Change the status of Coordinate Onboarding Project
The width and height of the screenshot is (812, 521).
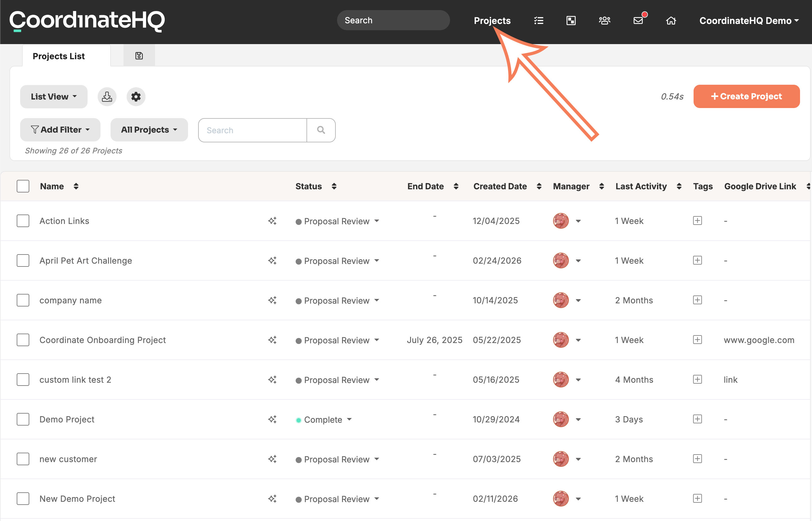337,340
